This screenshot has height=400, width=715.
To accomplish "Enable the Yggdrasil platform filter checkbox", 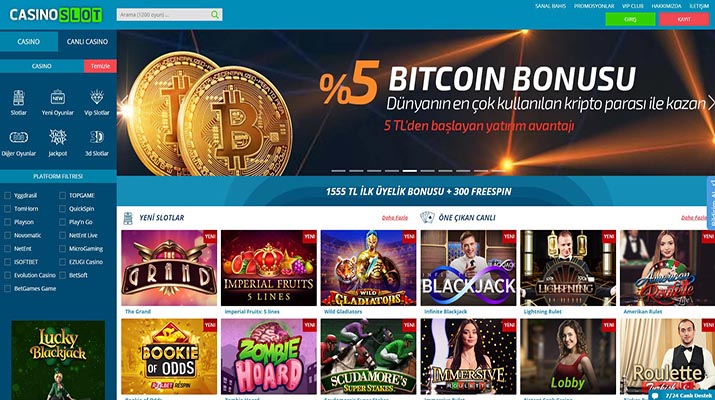I will pos(7,195).
